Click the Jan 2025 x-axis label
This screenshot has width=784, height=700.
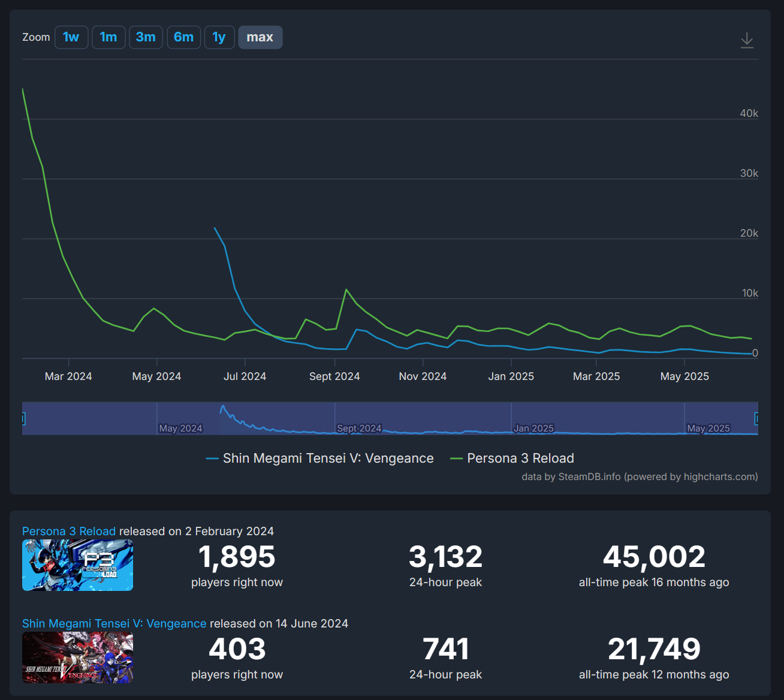point(511,376)
